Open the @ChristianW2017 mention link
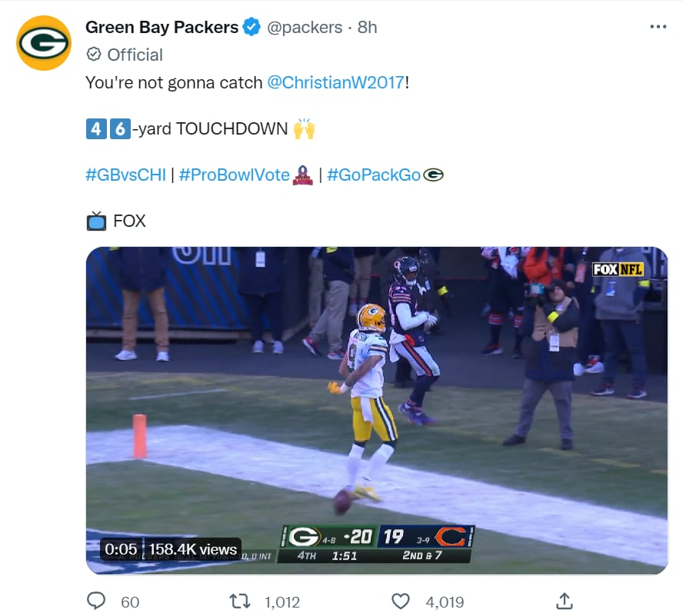The width and height of the screenshot is (683, 616). point(336,82)
